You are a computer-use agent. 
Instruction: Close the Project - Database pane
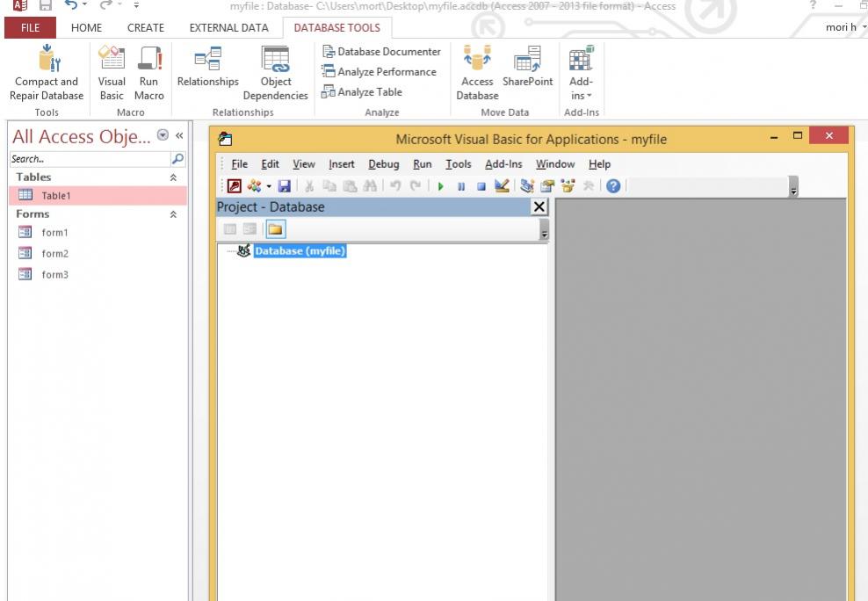tap(539, 207)
